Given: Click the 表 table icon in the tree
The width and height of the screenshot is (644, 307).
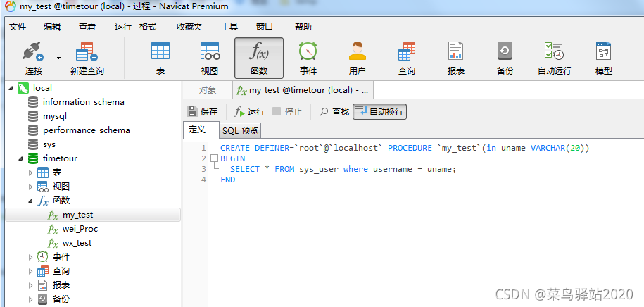Looking at the screenshot, I should point(43,173).
